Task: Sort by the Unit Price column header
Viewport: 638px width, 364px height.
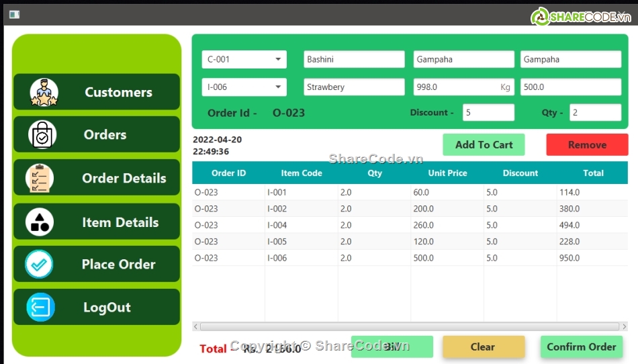Action: pos(447,173)
